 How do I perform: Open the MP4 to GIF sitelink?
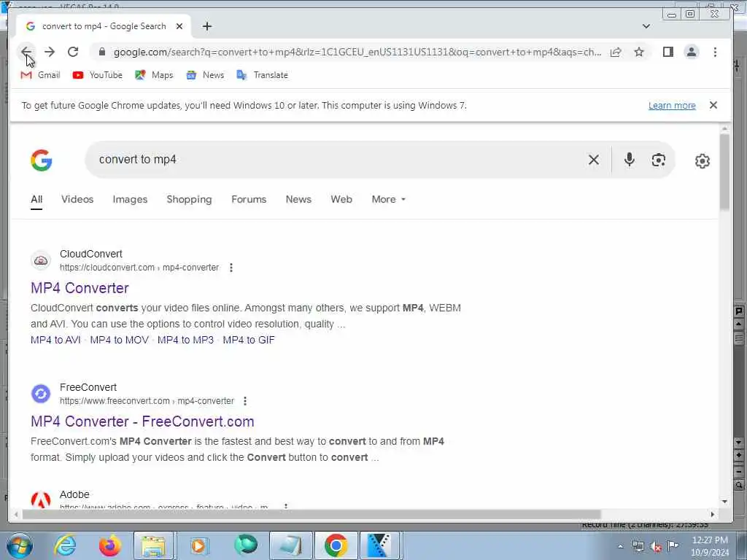click(249, 340)
